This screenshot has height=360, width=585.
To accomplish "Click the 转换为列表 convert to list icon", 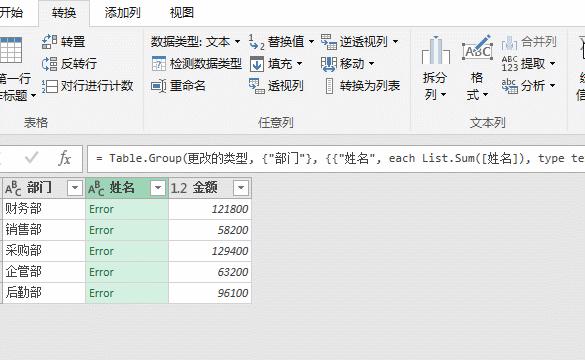I will [329, 86].
